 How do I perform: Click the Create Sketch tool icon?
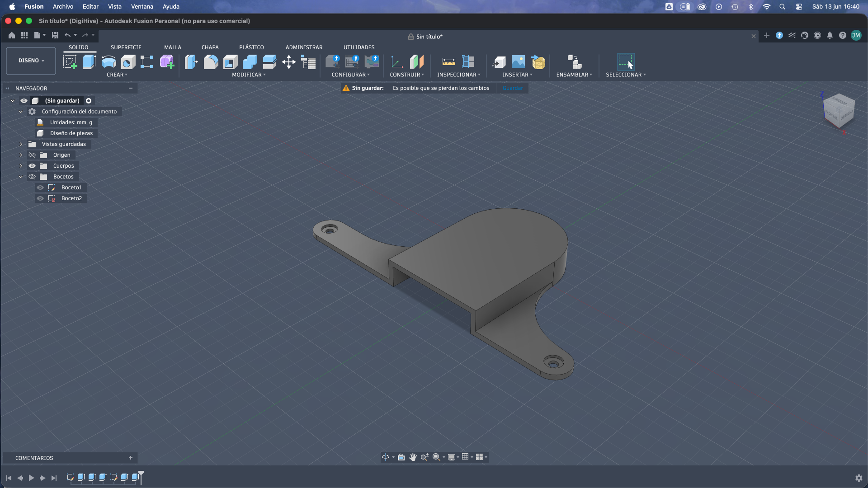(70, 62)
